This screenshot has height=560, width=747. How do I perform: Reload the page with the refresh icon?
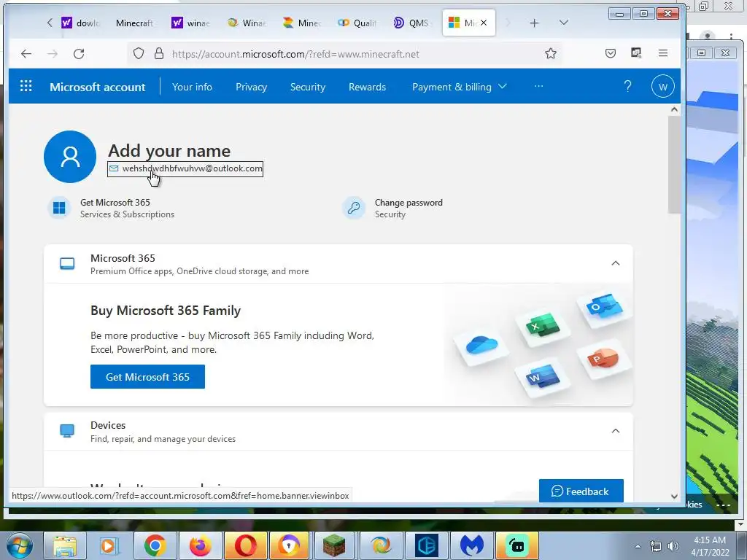pyautogui.click(x=79, y=54)
